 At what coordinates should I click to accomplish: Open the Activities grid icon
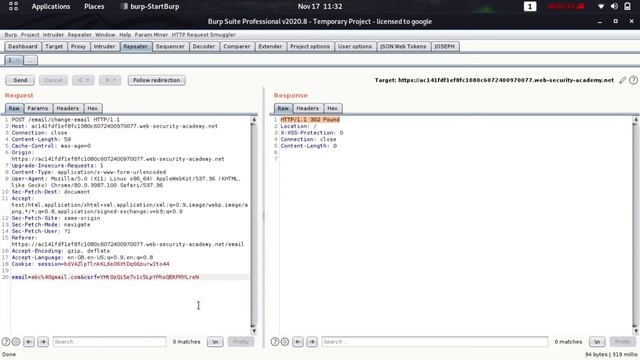click(x=13, y=6)
